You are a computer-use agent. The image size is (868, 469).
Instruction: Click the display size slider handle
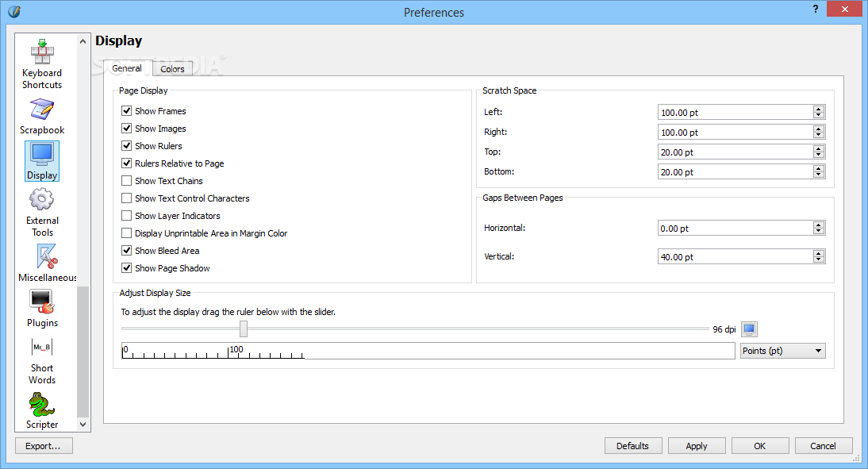pos(244,329)
